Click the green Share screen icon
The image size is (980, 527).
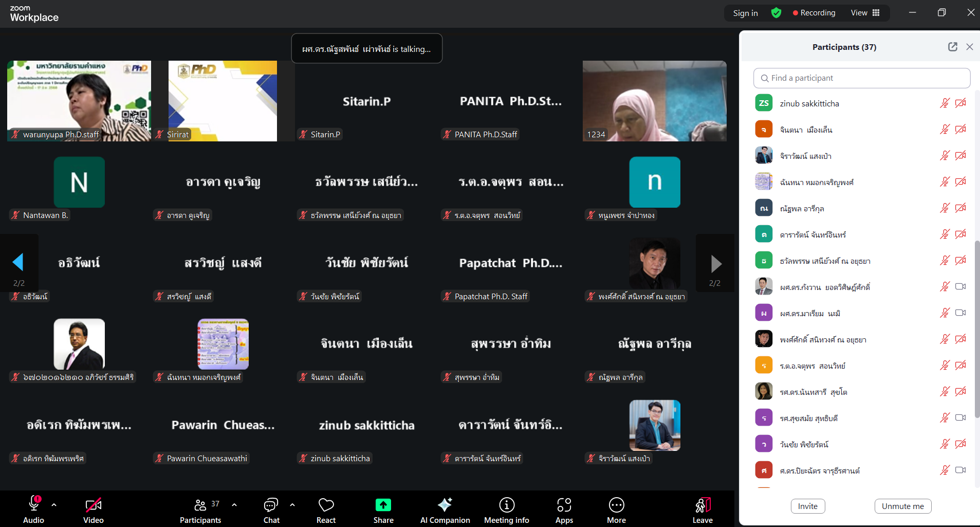(x=383, y=505)
